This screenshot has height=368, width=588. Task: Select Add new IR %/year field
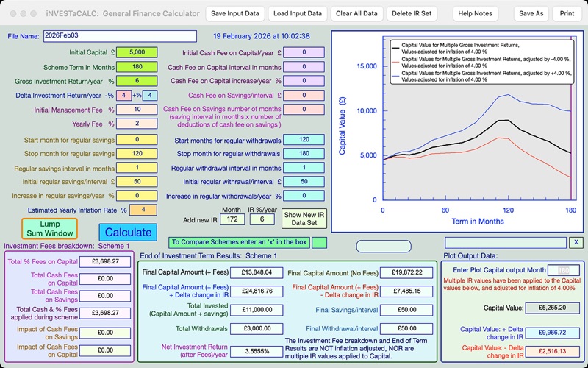click(262, 219)
